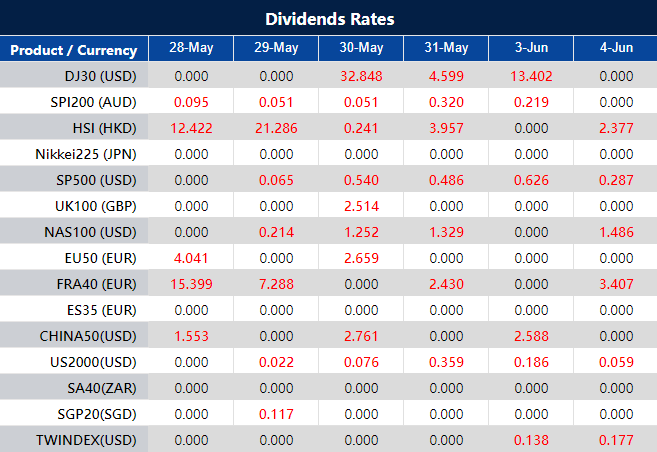Click the 28-May column header

tap(191, 49)
